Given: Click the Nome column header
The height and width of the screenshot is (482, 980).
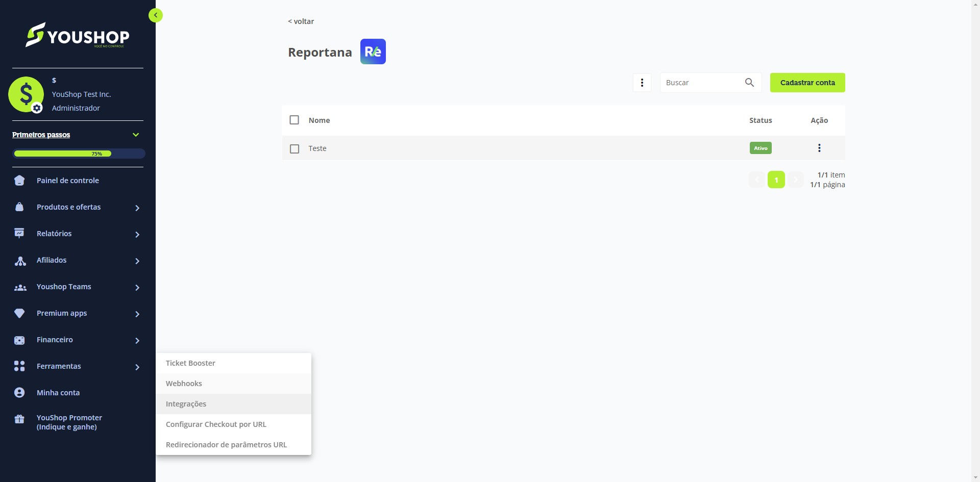Looking at the screenshot, I should coord(320,120).
